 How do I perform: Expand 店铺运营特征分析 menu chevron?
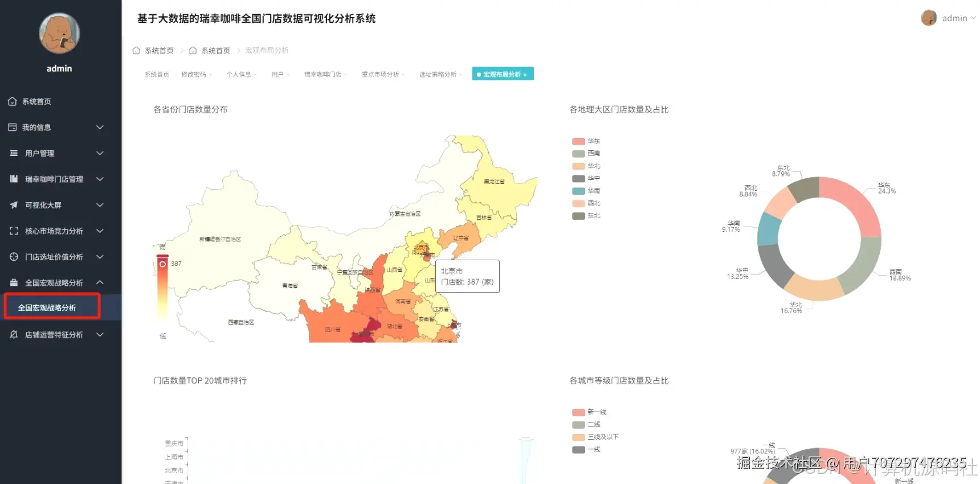(100, 335)
